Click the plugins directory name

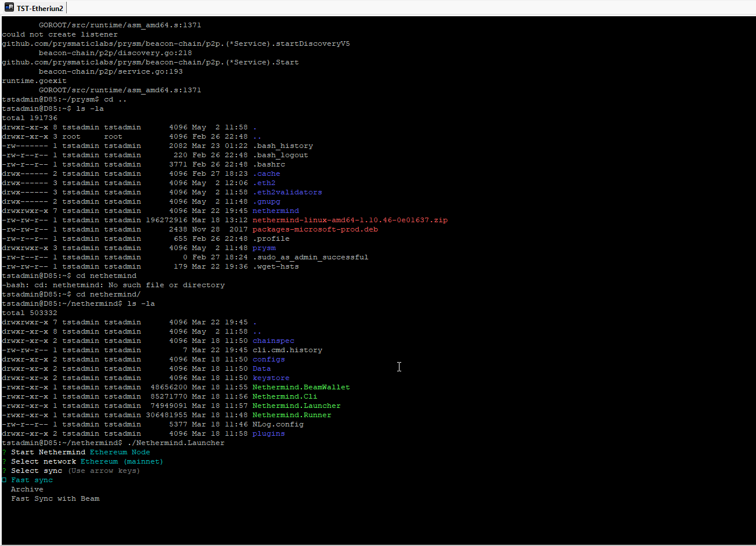coord(268,433)
